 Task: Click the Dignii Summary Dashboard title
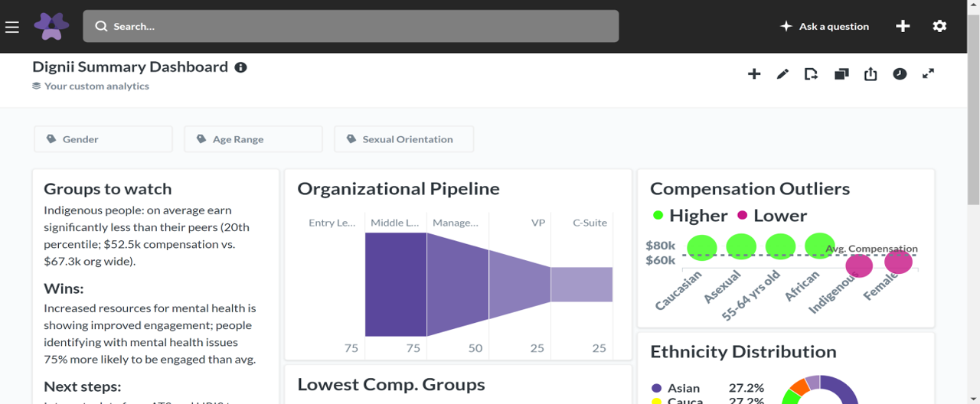[130, 67]
